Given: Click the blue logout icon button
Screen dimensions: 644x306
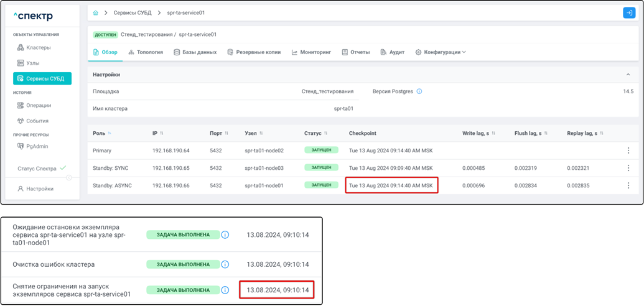Looking at the screenshot, I should 628,12.
